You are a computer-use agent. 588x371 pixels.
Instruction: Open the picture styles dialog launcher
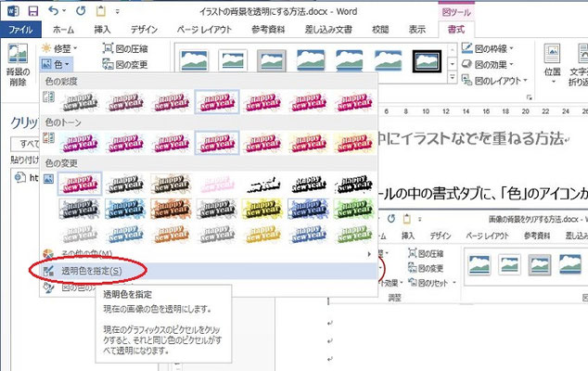(x=530, y=97)
